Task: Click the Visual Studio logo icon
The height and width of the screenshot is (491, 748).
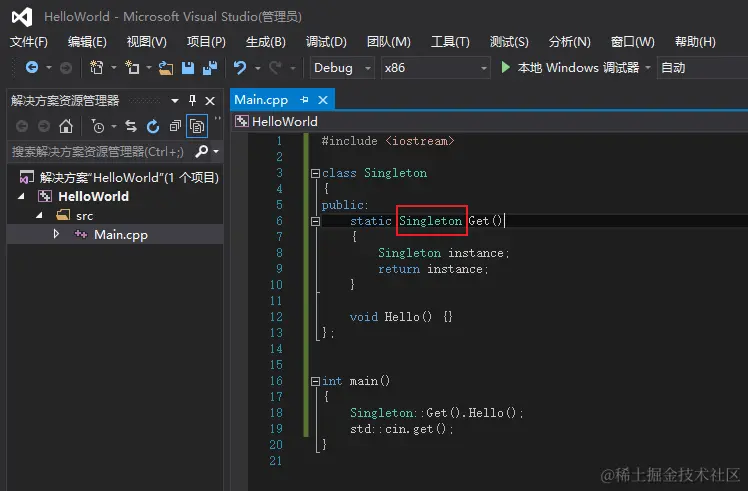Action: [x=22, y=17]
